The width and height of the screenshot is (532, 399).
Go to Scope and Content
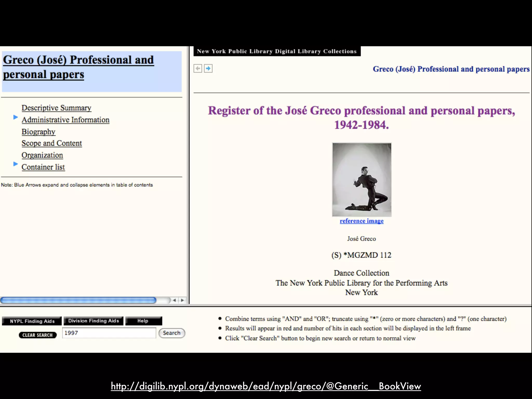point(52,143)
